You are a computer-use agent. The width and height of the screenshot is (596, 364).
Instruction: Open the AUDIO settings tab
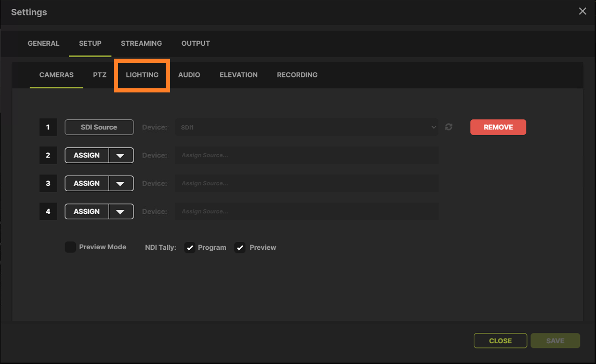pos(189,75)
